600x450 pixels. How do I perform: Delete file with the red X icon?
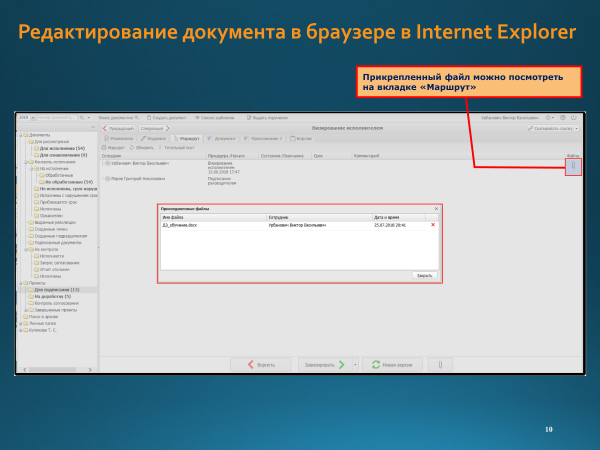(x=433, y=225)
